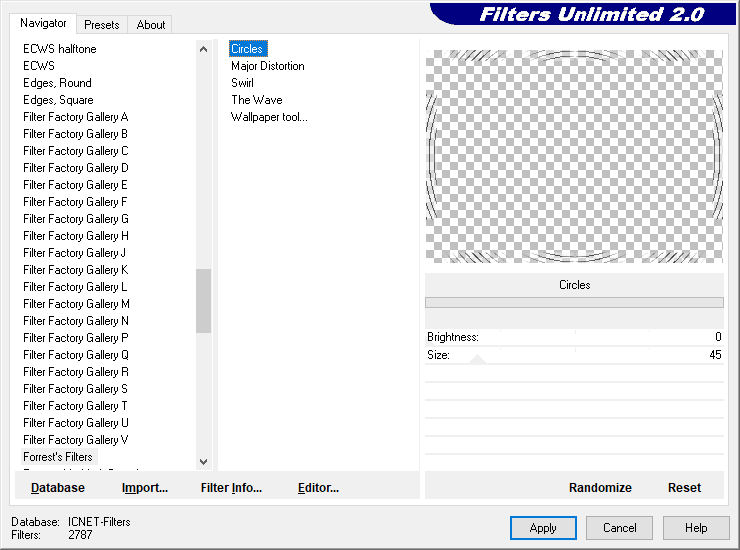
Task: Open the Database menu button
Action: 58,488
